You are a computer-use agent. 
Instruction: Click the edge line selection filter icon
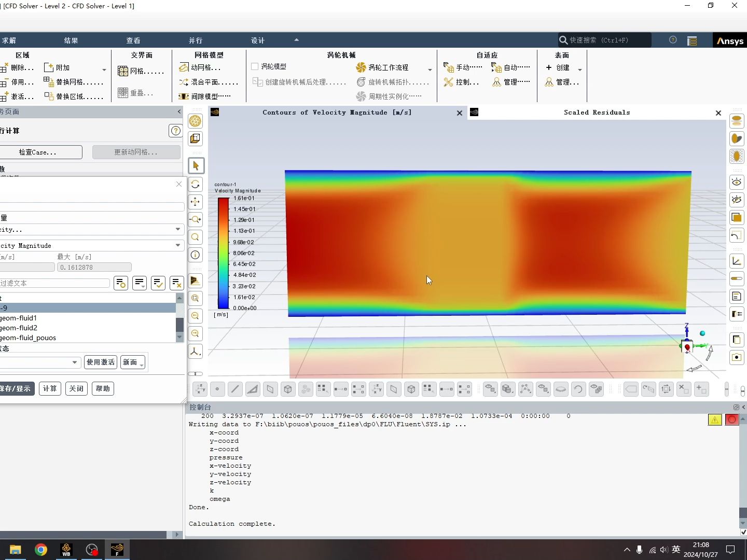click(x=235, y=389)
